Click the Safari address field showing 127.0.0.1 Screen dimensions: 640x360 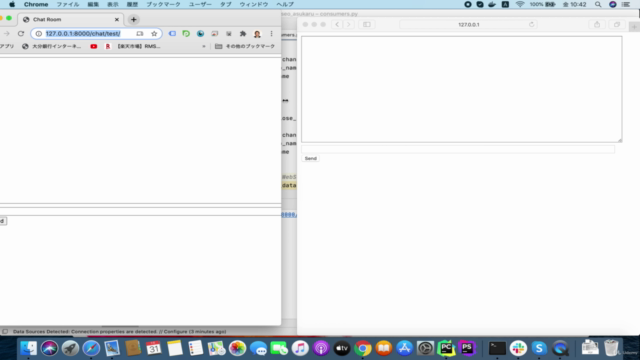[x=469, y=24]
